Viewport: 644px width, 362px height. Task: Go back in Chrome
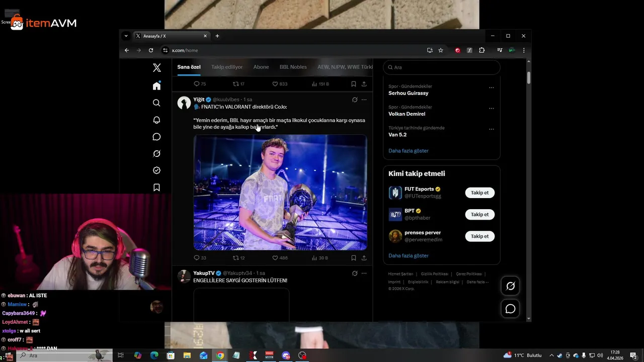(127, 50)
